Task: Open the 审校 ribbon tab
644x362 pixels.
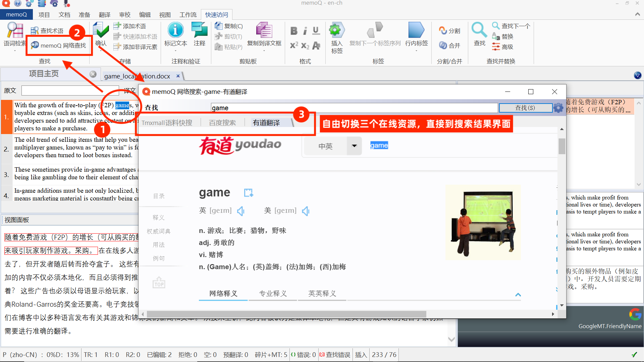Action: [124, 15]
